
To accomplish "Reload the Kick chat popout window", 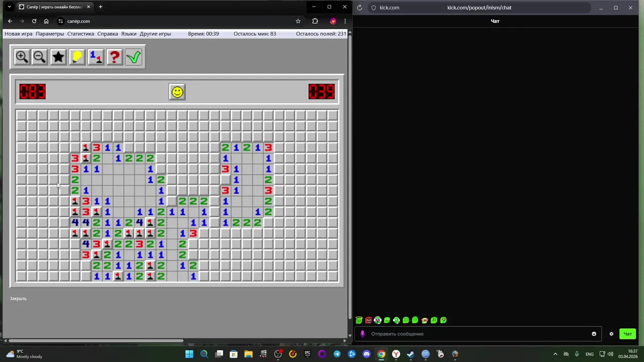I will pyautogui.click(x=359, y=8).
